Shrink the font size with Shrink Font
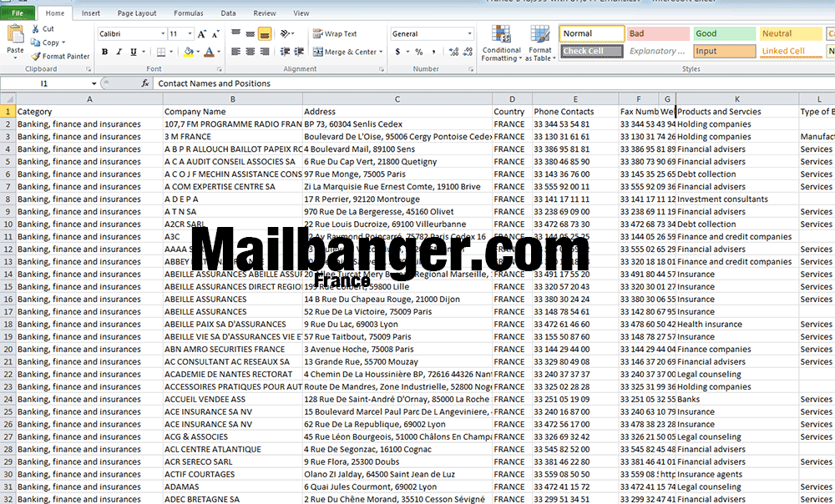 point(215,34)
